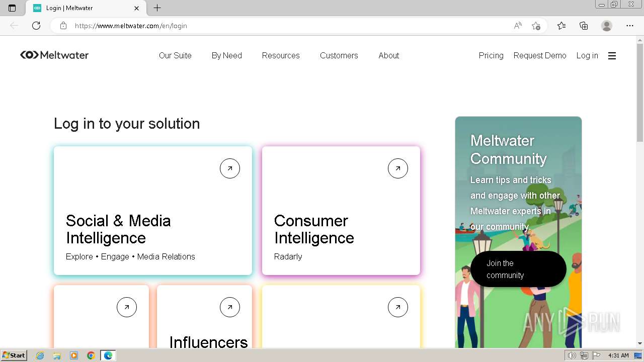644x362 pixels.
Task: Open the Favorites list
Action: (561, 26)
